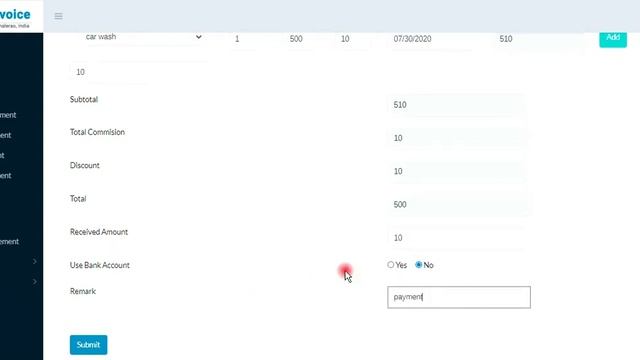Screen dimensions: 640x360
Task: Click the Subtotal field showing 510
Action: pos(459,105)
